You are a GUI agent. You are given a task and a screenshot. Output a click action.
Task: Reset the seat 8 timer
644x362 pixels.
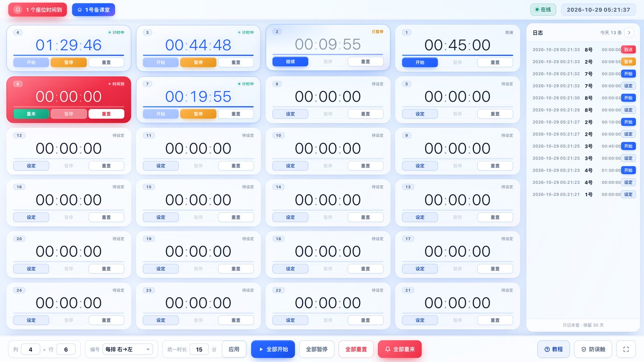click(x=106, y=114)
